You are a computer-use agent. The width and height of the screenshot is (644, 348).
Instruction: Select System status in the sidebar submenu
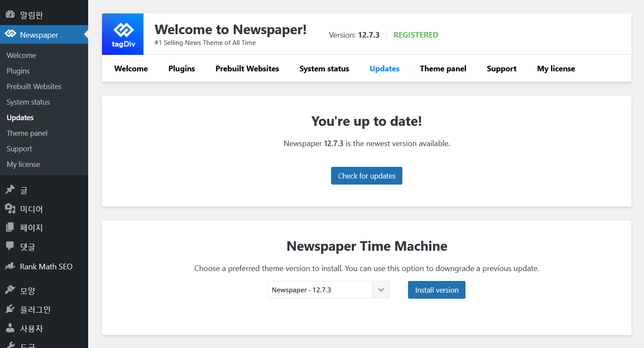coord(28,102)
